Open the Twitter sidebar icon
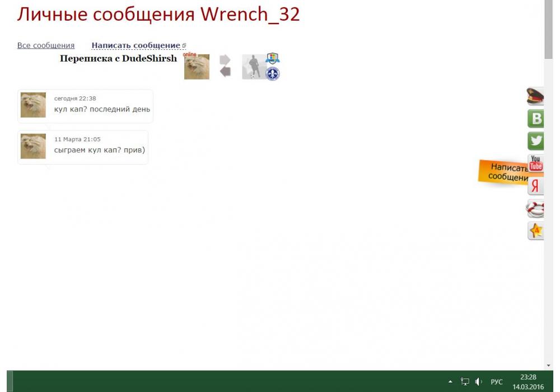The image size is (560, 392). [x=536, y=141]
